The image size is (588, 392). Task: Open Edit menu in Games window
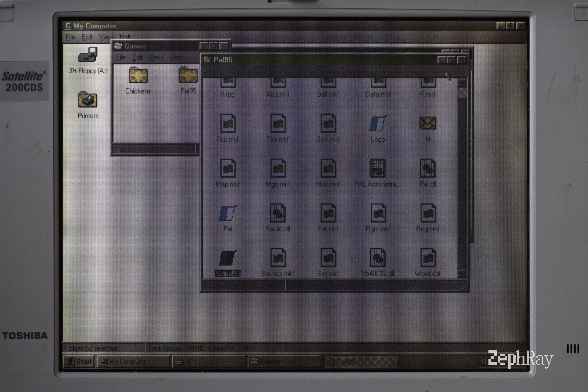(137, 57)
